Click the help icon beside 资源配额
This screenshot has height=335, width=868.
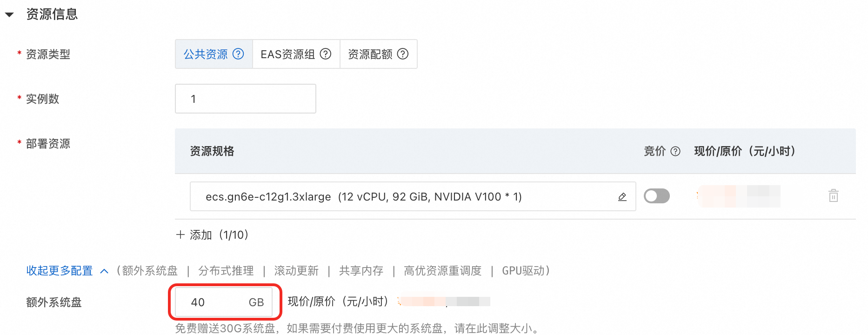click(x=403, y=54)
